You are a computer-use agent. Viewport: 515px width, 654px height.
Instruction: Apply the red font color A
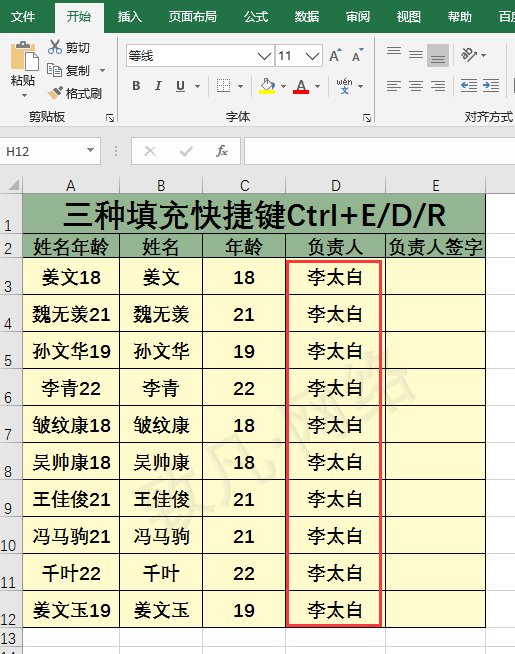(x=301, y=86)
